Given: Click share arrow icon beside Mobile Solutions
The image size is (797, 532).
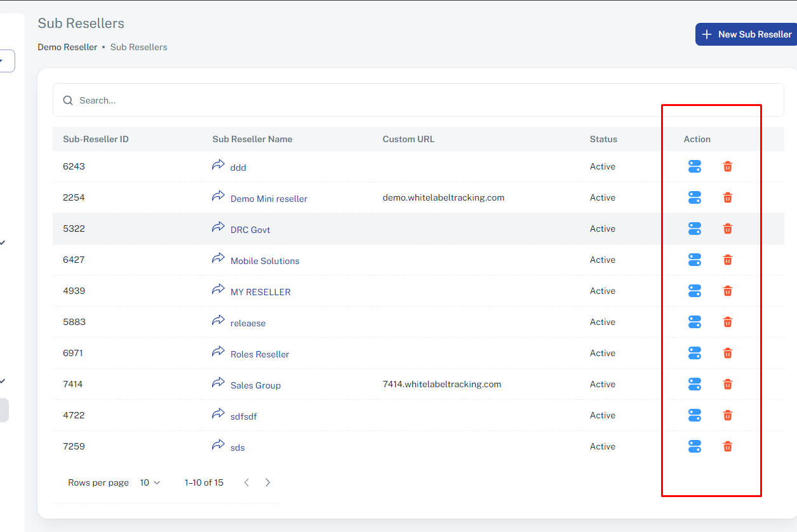Looking at the screenshot, I should (218, 258).
